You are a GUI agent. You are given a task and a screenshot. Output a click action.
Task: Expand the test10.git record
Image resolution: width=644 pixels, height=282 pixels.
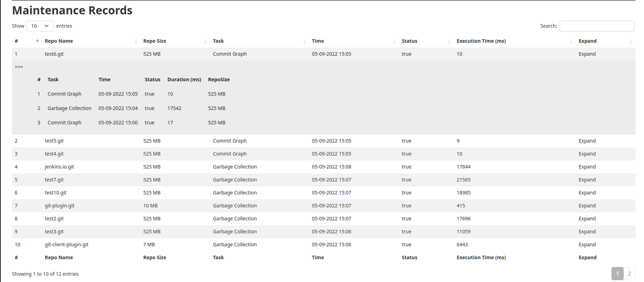coord(587,193)
